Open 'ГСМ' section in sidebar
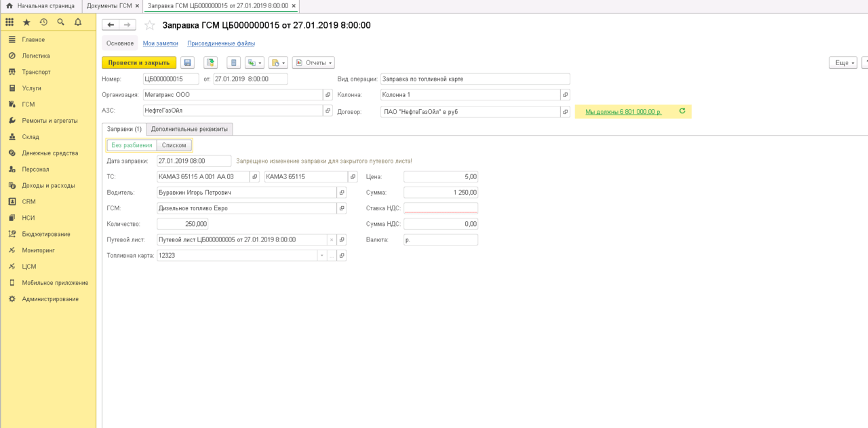 pyautogui.click(x=28, y=104)
